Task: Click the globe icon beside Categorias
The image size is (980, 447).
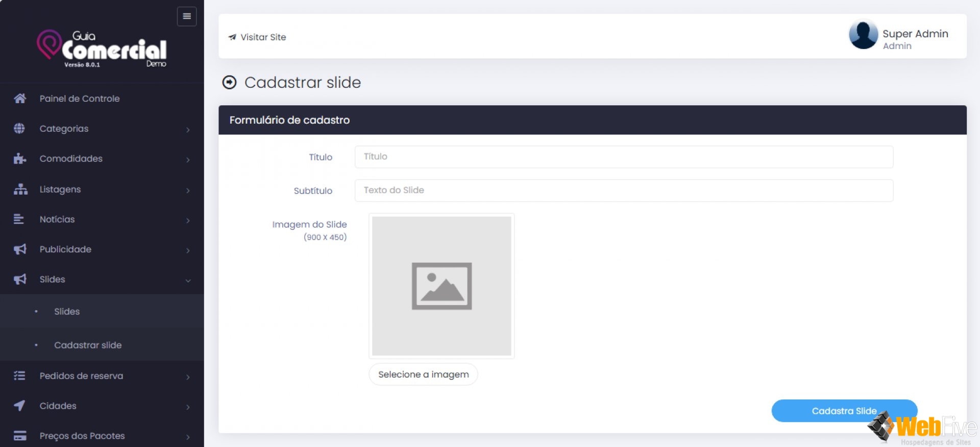Action: pyautogui.click(x=19, y=129)
